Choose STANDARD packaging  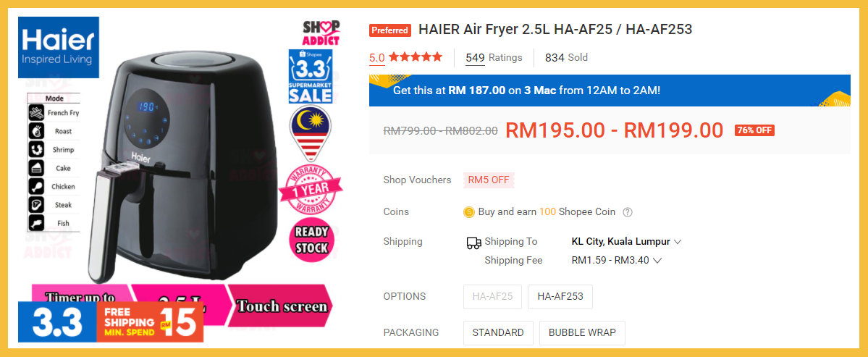click(498, 333)
